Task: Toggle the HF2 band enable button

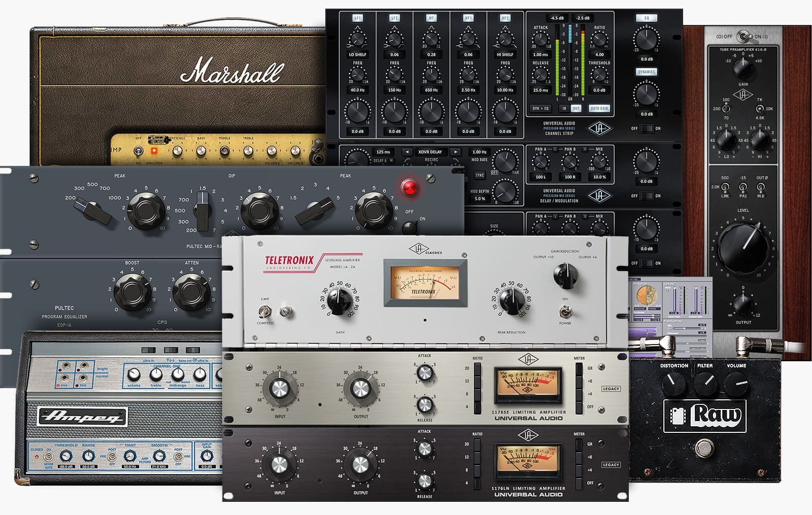Action: [505, 18]
